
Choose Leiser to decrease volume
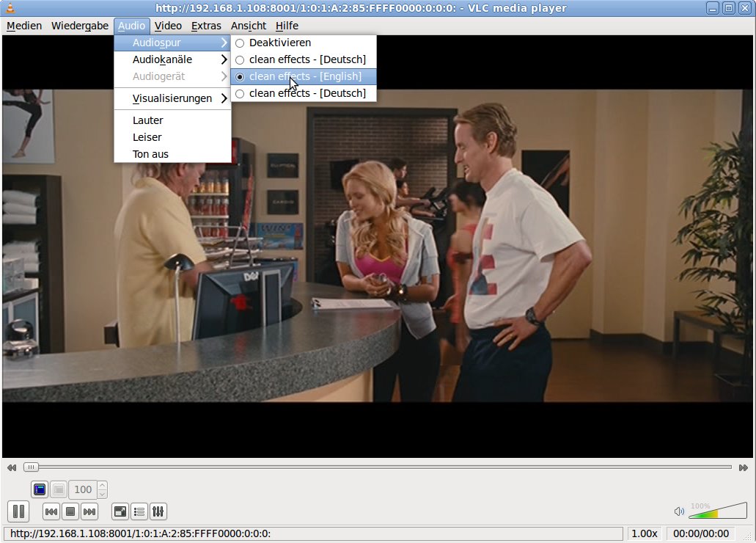click(172, 137)
